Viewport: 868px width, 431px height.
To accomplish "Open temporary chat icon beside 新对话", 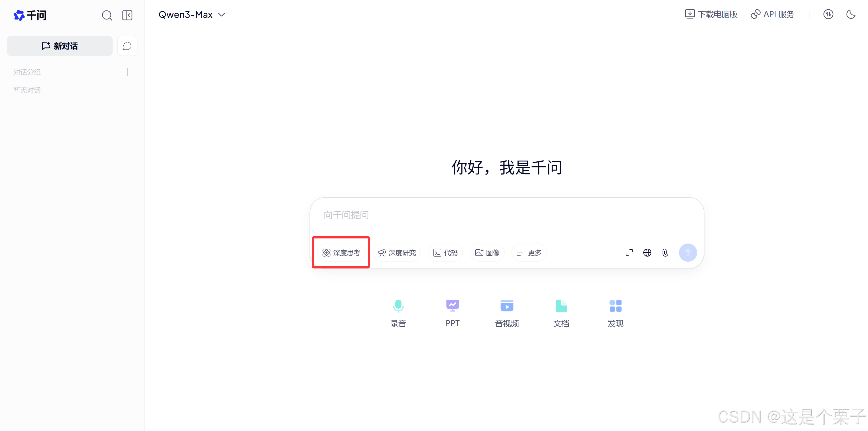I will (x=127, y=46).
